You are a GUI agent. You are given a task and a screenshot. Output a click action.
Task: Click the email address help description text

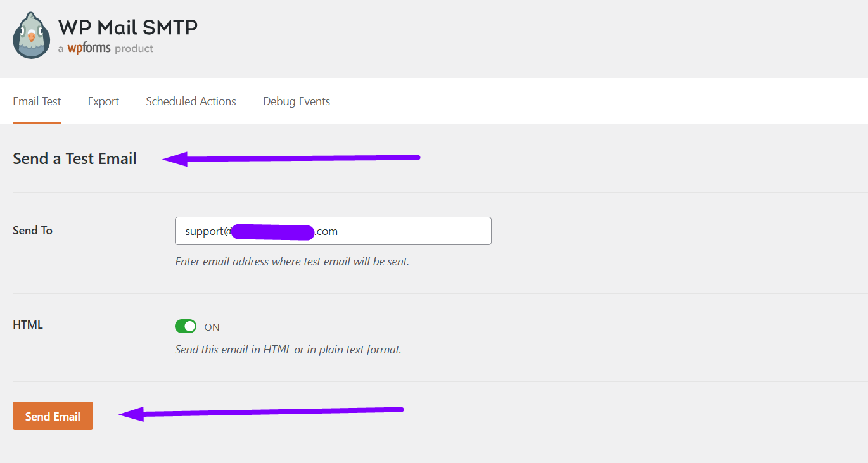[x=292, y=262]
